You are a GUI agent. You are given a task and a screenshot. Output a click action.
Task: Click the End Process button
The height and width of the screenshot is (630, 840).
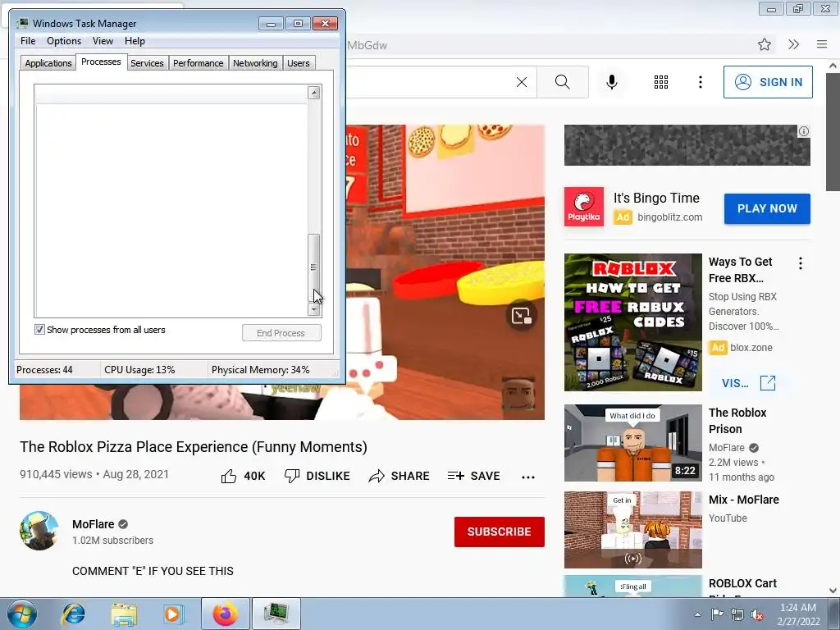[281, 333]
